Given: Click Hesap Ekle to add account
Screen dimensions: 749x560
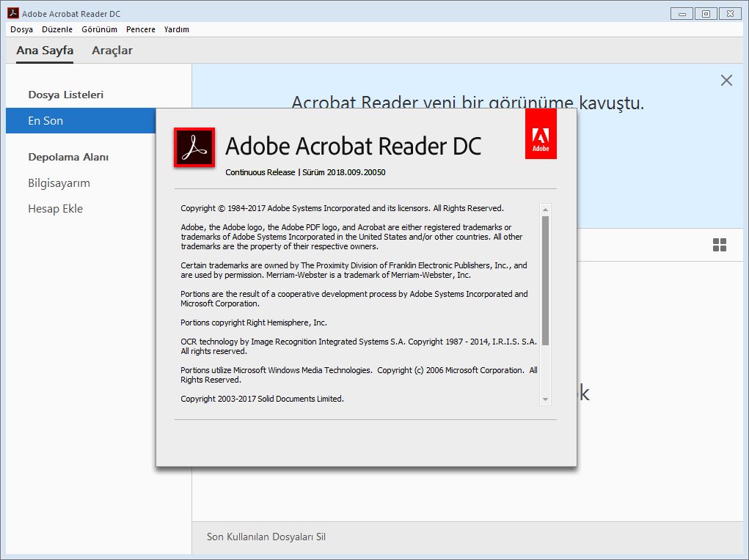Looking at the screenshot, I should (x=56, y=209).
